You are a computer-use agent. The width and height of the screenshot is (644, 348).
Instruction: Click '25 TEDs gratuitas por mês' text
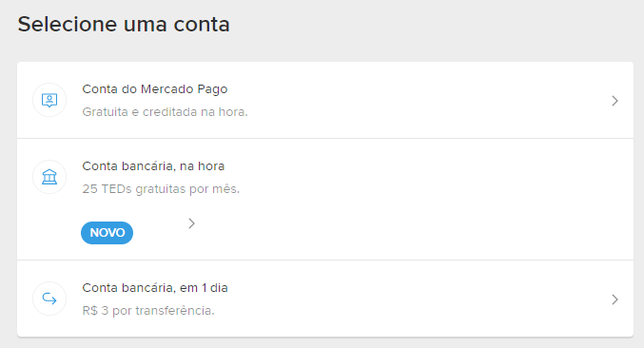point(161,189)
